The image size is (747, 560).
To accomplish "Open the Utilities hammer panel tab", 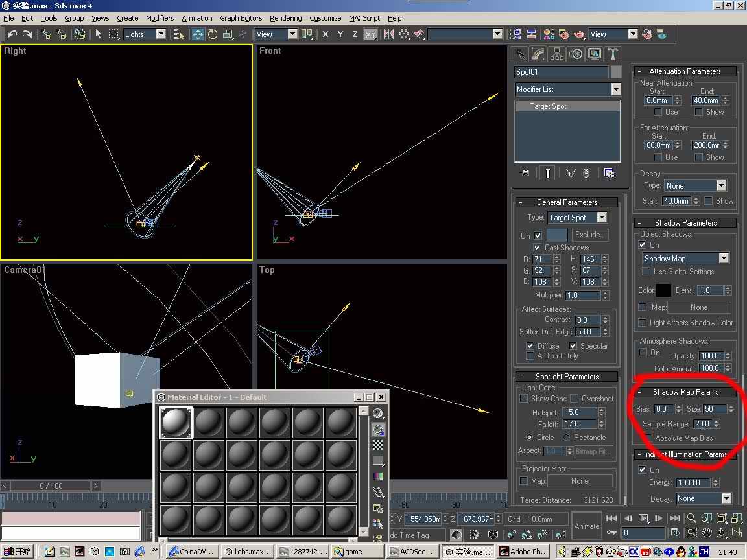I will tap(612, 54).
